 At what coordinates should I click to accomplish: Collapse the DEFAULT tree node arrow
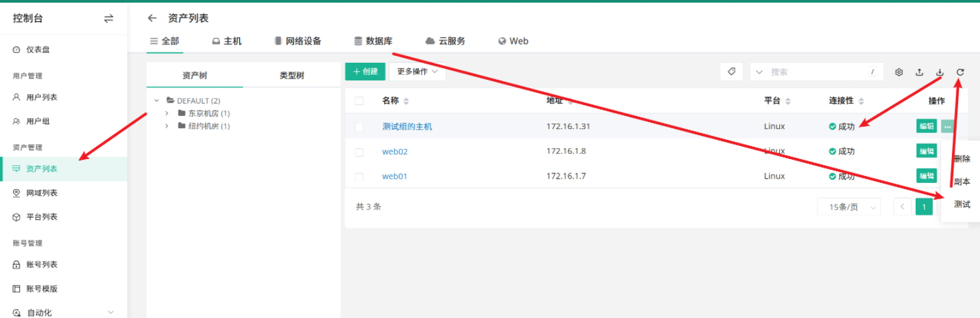coord(156,100)
